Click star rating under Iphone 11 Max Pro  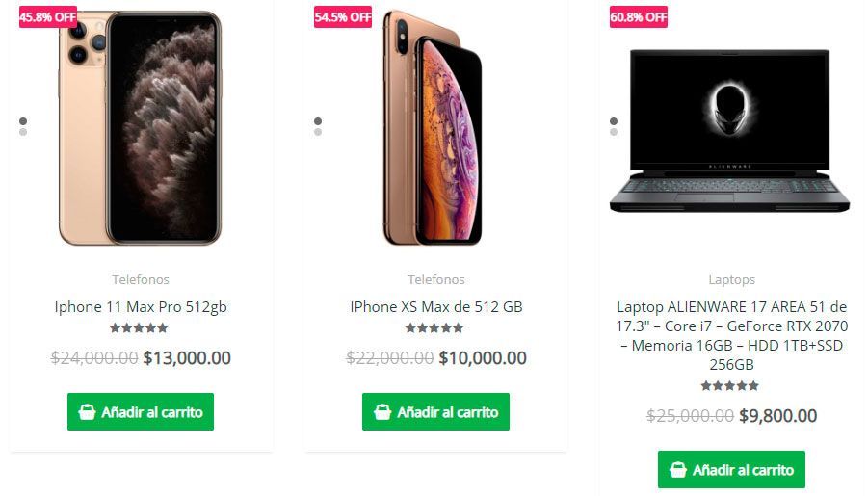tap(139, 328)
